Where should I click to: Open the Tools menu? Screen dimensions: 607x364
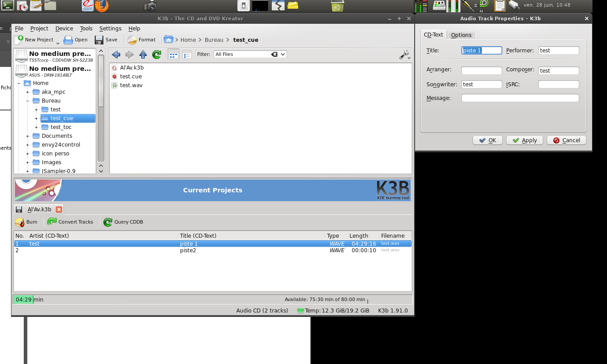(86, 29)
